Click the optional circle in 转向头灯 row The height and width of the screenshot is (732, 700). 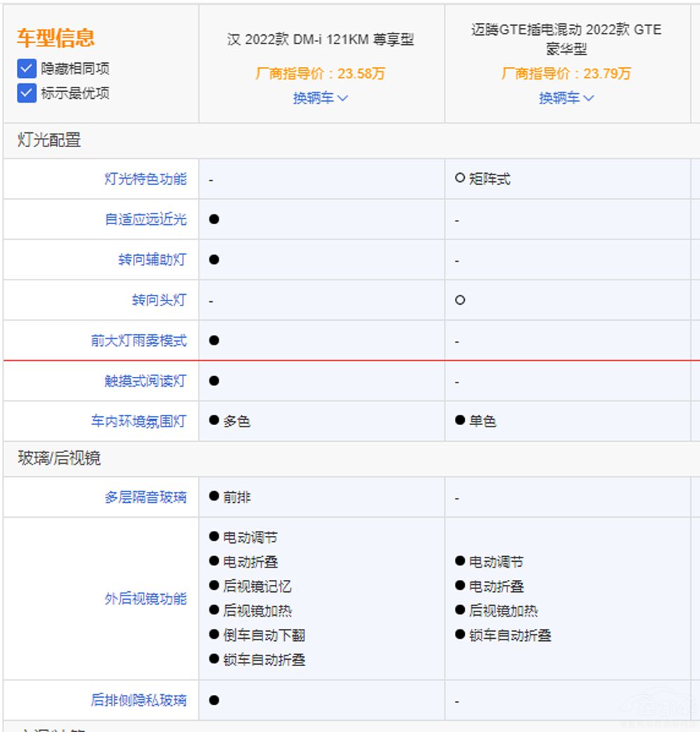(460, 300)
